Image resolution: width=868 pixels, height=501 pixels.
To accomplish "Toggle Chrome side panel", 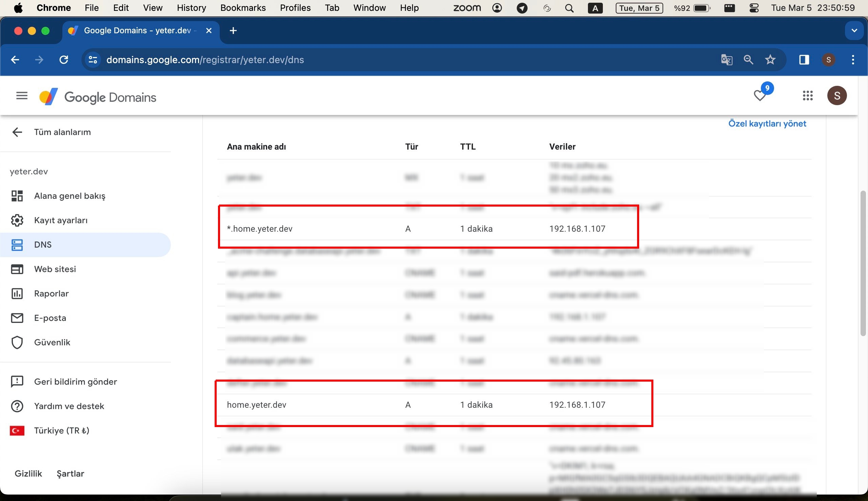I will (804, 60).
